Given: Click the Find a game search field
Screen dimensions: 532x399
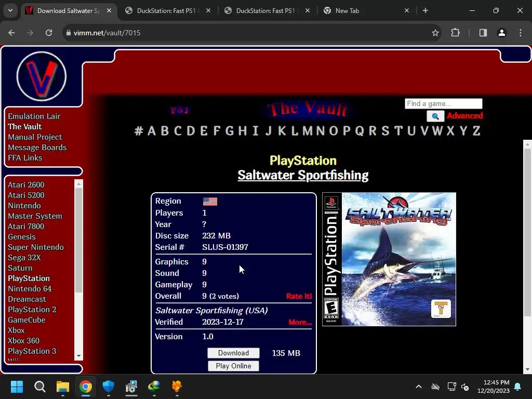Looking at the screenshot, I should 444,103.
